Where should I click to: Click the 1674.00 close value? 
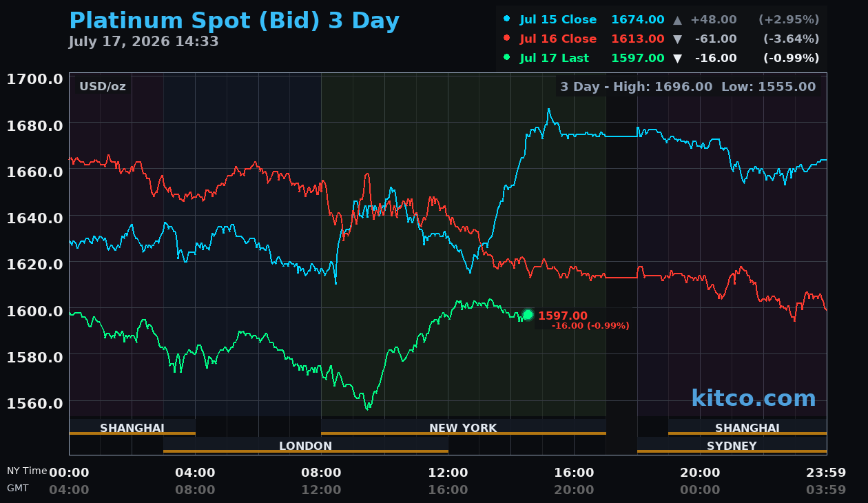[x=638, y=19]
